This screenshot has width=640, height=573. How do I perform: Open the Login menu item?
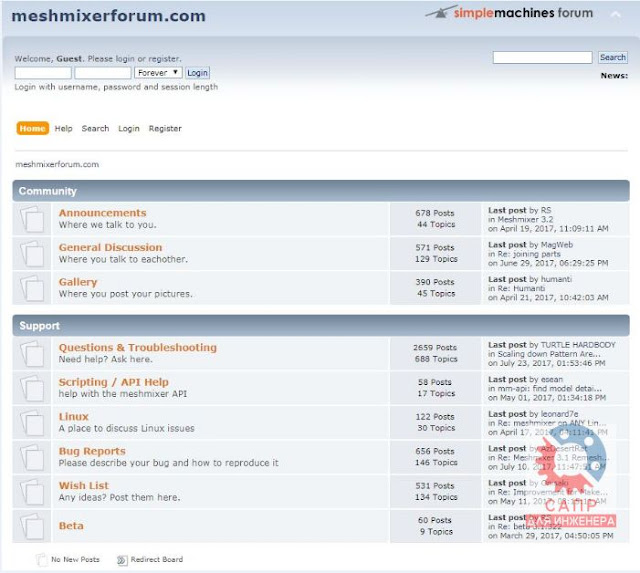pyautogui.click(x=129, y=128)
